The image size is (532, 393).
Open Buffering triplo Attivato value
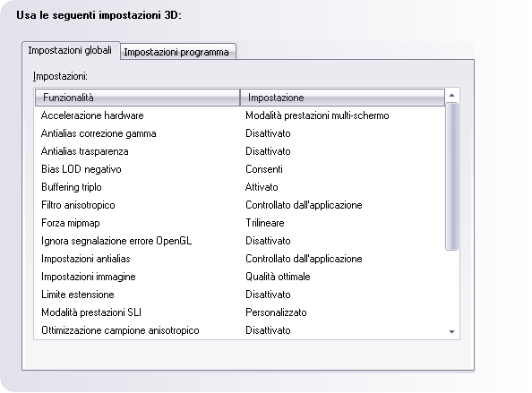click(x=262, y=187)
